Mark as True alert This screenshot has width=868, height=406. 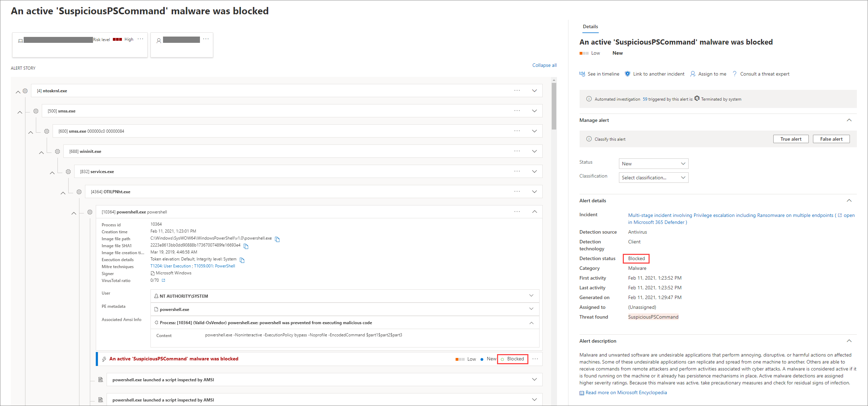791,139
